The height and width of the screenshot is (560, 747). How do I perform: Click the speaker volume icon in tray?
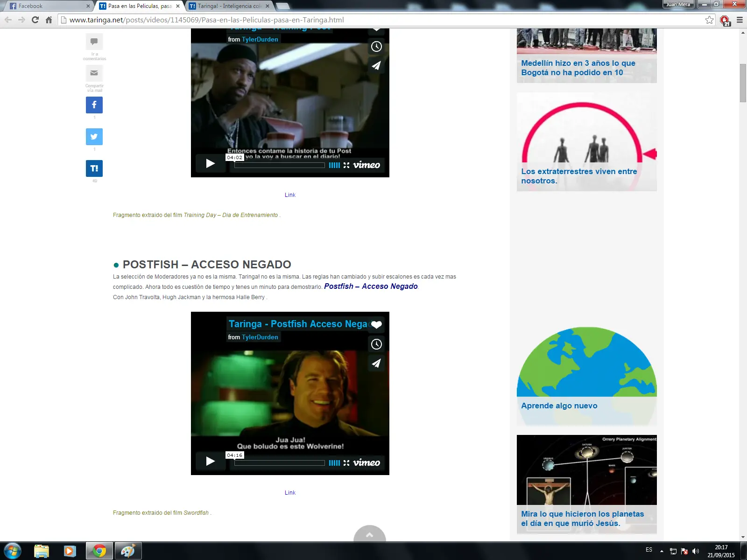click(696, 551)
